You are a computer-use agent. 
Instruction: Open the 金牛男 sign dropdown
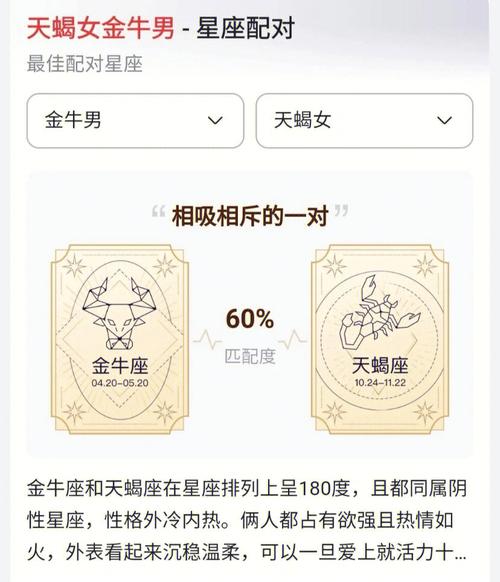(135, 121)
